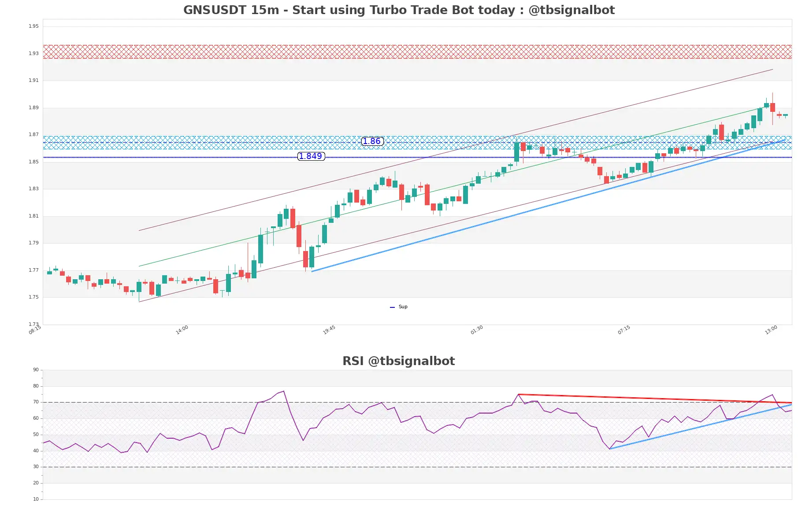
Task: Click the 1.79 price axis label
Action: pos(33,243)
